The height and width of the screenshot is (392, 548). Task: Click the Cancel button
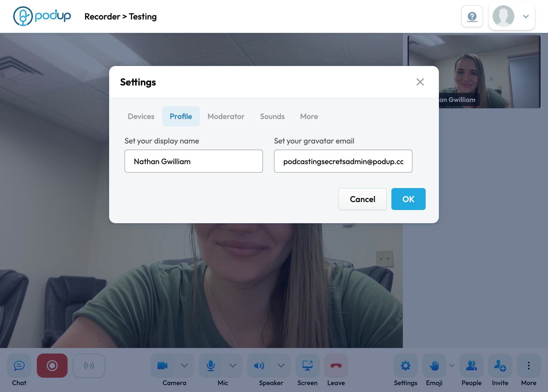362,199
